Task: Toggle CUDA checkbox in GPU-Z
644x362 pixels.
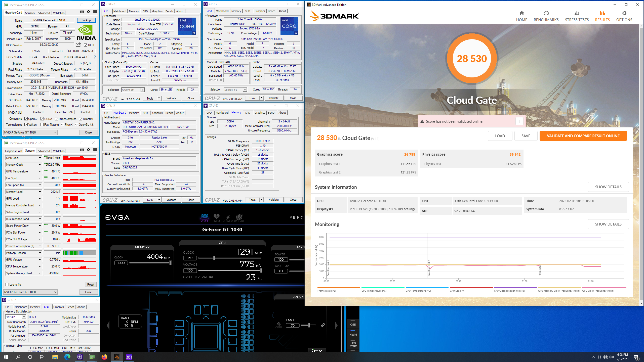Action: [x=42, y=119]
